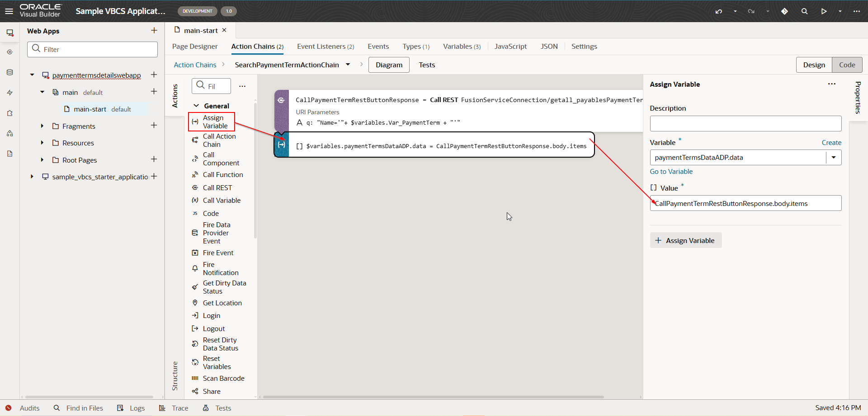
Task: Expand the sample_vbcs_starter_application node
Action: 32,177
